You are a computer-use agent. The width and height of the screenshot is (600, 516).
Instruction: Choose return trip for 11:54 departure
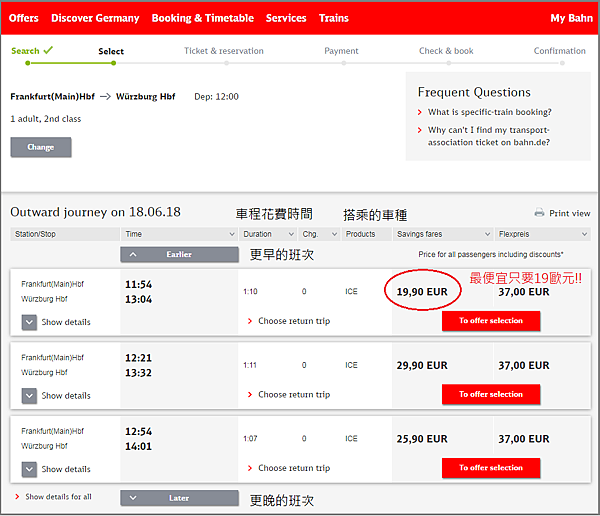click(x=293, y=321)
